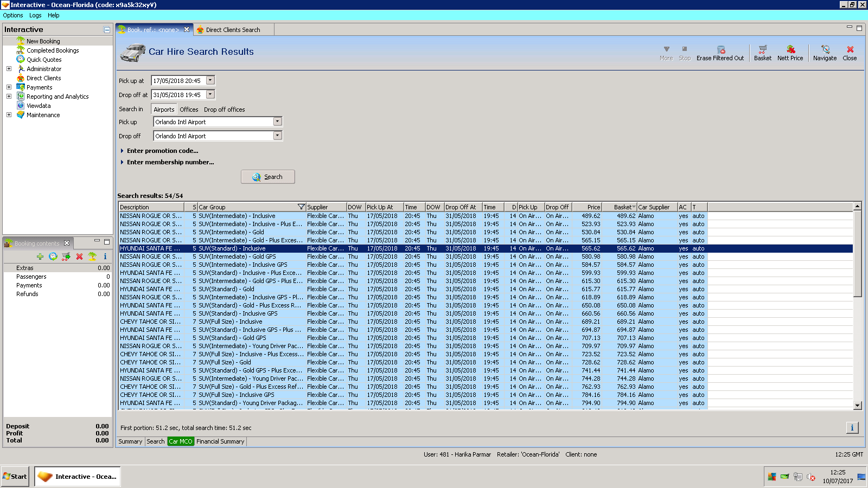Viewport: 868px width, 488px height.
Task: Select New Booking in the Interactive tree
Action: (x=43, y=41)
